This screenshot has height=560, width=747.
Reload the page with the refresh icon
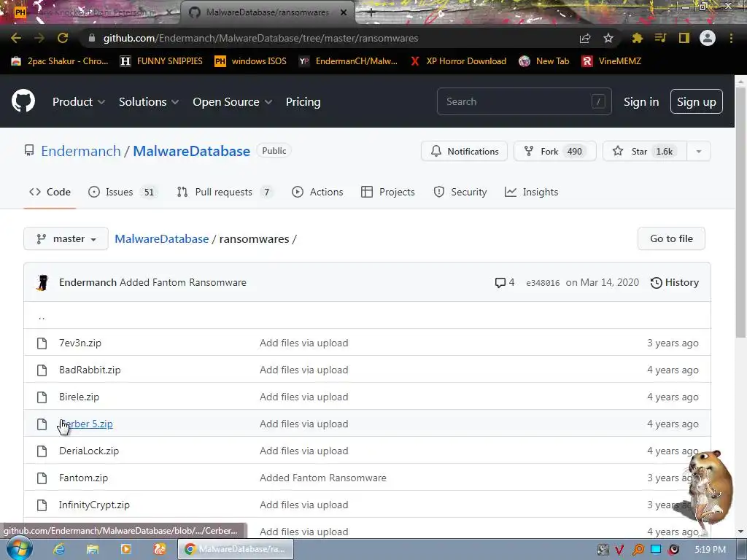click(x=63, y=38)
